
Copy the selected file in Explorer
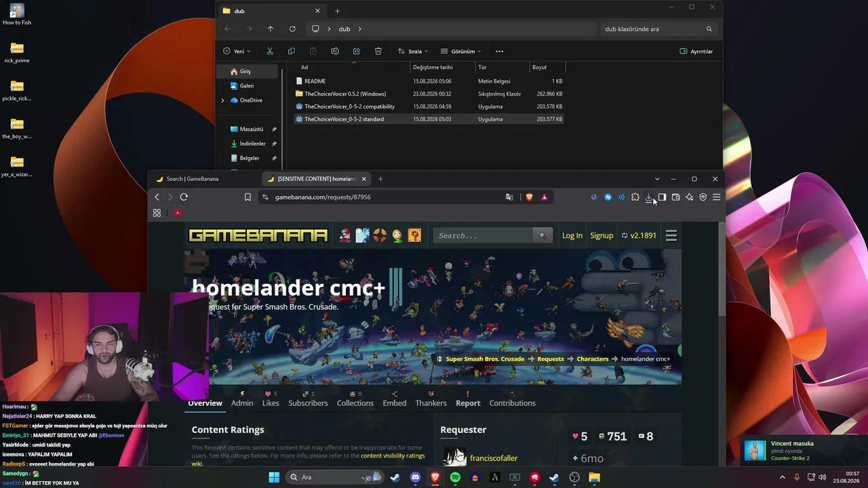click(x=292, y=52)
